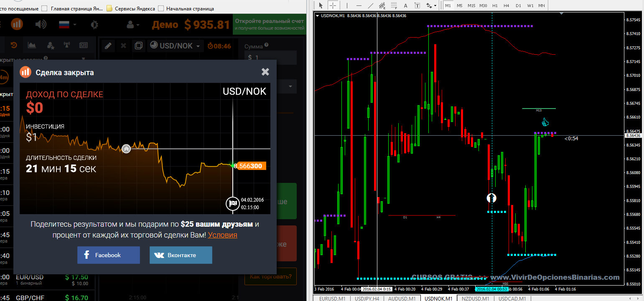Select the text 'A' tool
The width and height of the screenshot is (644, 301).
pos(405,5)
